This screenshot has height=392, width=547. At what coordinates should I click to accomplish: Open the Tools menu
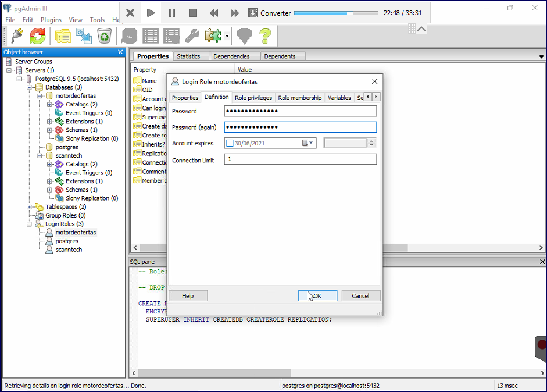(x=97, y=20)
